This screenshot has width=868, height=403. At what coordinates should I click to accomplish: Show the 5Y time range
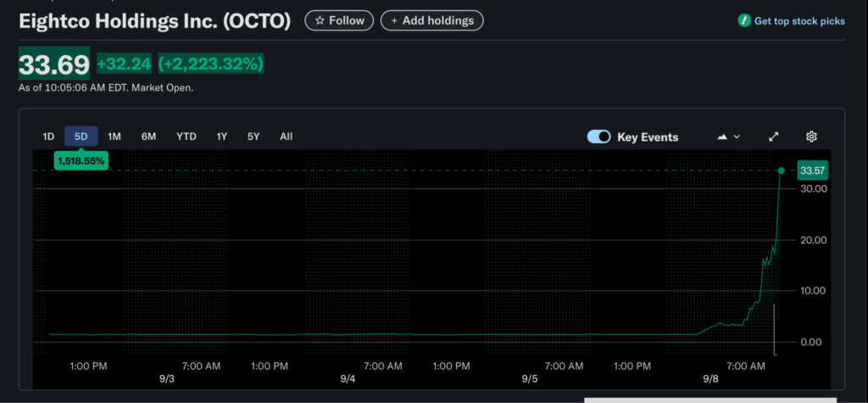(x=253, y=137)
